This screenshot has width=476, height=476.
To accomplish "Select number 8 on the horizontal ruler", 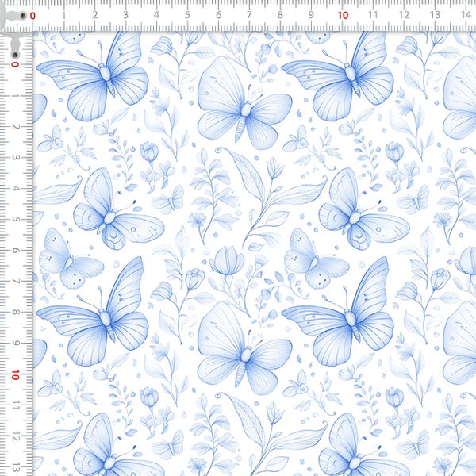I will (x=280, y=14).
